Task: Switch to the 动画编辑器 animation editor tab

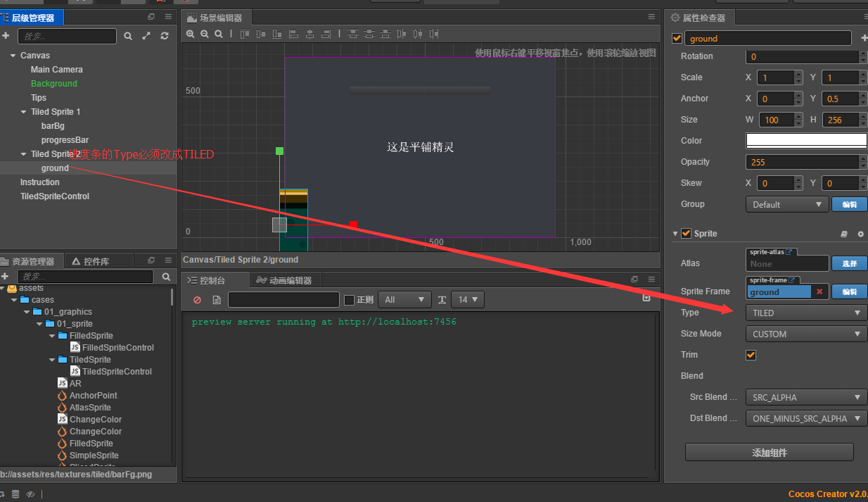Action: tap(285, 280)
